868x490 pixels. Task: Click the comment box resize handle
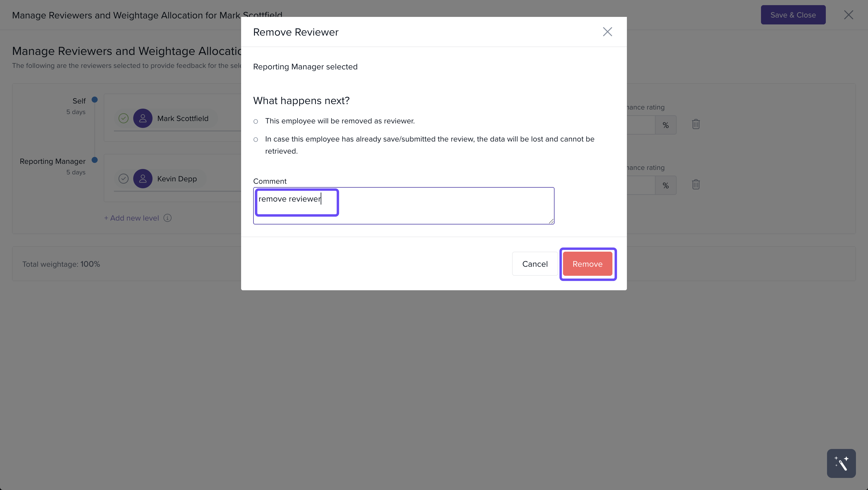pyautogui.click(x=551, y=221)
